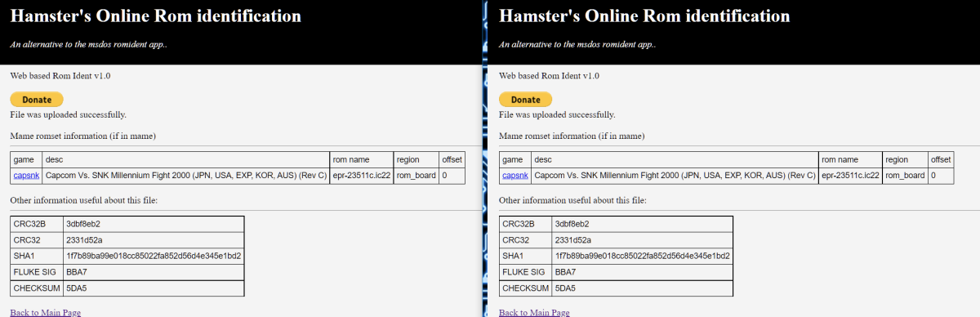Viewport: 980px width, 317px height.
Task: Click the msdos romident subtitle in right page
Action: tap(577, 44)
